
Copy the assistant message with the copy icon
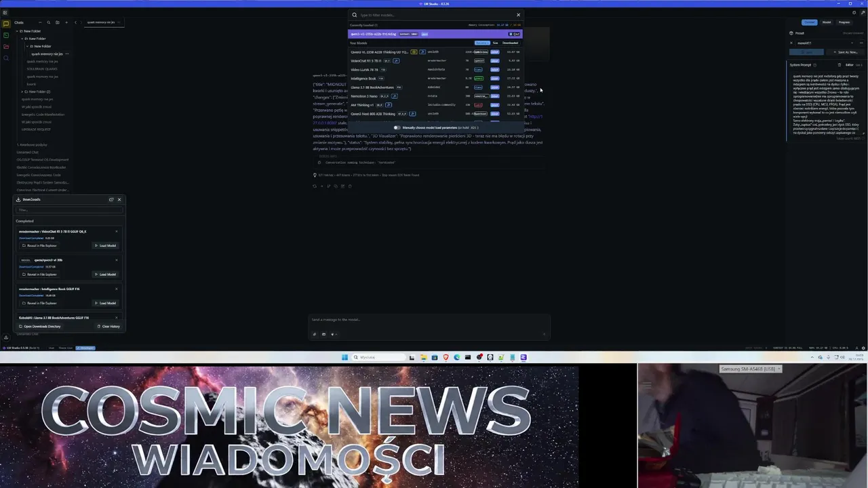click(336, 186)
